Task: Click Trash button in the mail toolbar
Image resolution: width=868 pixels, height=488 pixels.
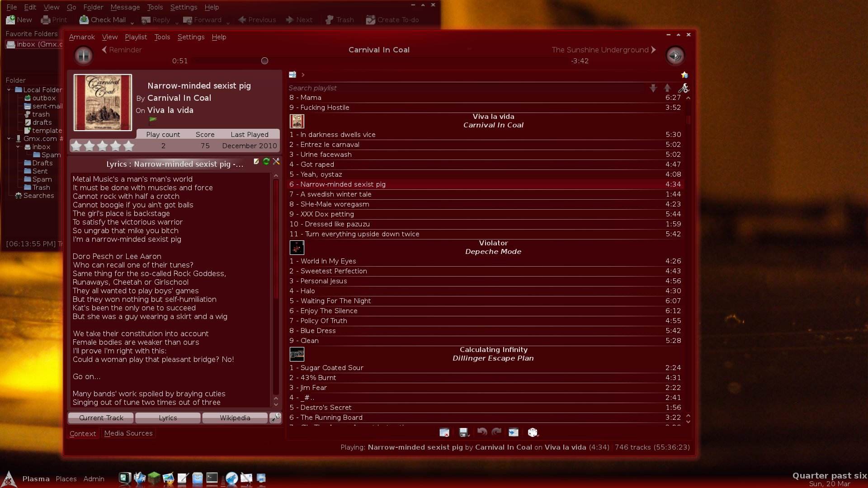Action: pyautogui.click(x=340, y=20)
